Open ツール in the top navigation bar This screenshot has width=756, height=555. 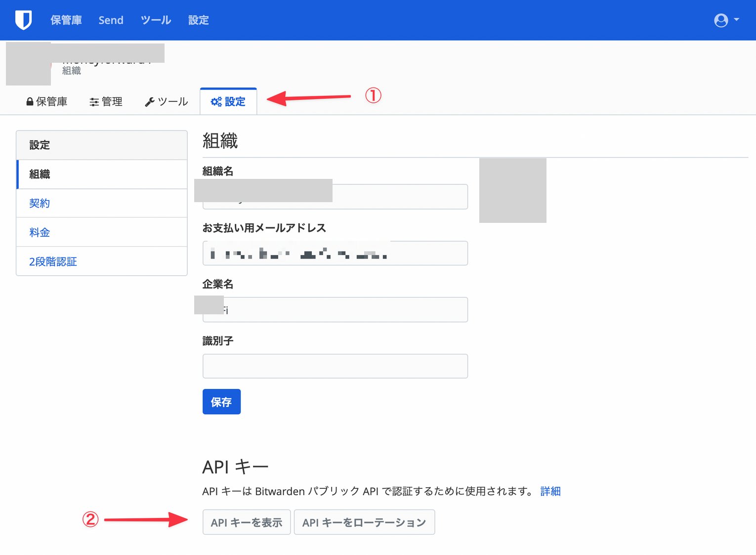tap(156, 20)
